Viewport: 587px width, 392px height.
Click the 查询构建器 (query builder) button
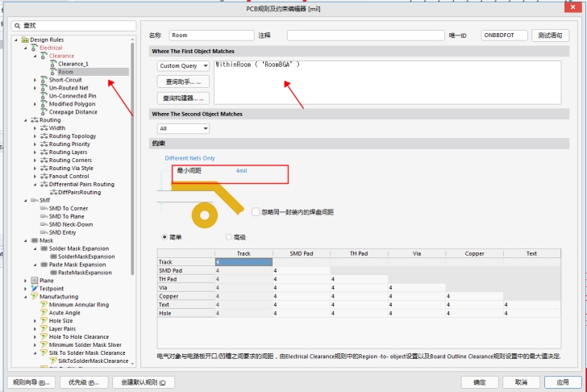[x=183, y=98]
